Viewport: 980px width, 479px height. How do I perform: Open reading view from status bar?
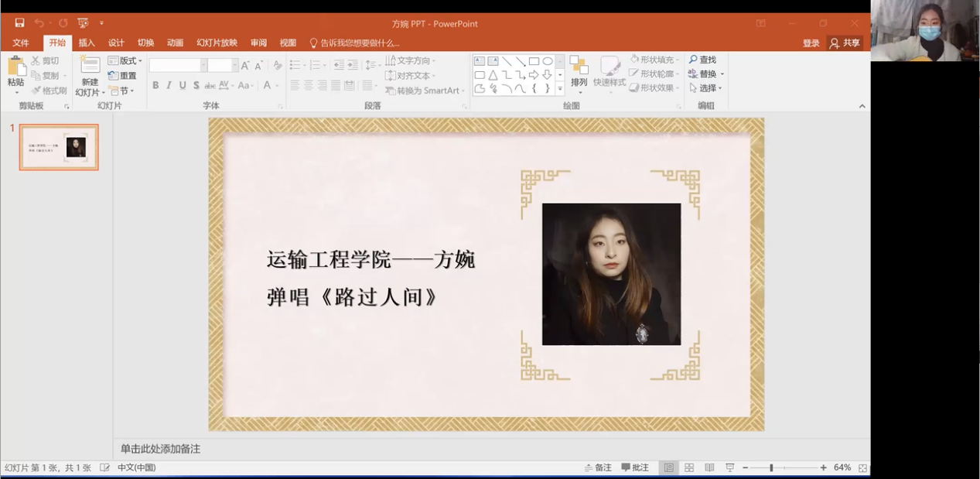click(709, 467)
